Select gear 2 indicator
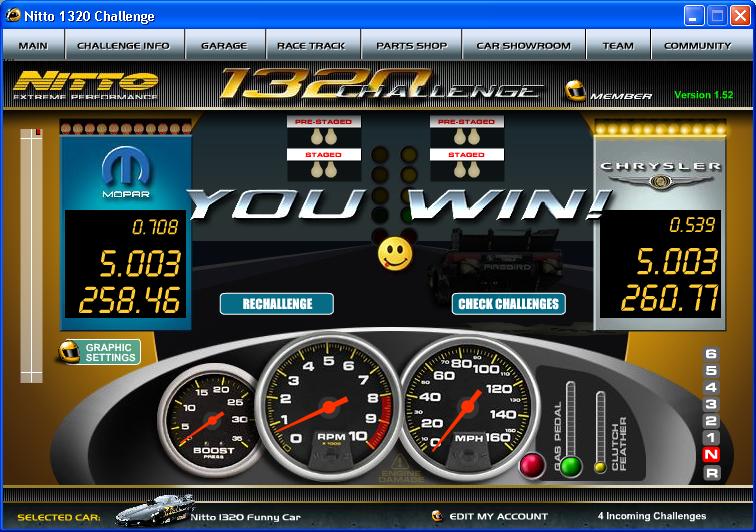This screenshot has width=756, height=532. click(x=711, y=421)
